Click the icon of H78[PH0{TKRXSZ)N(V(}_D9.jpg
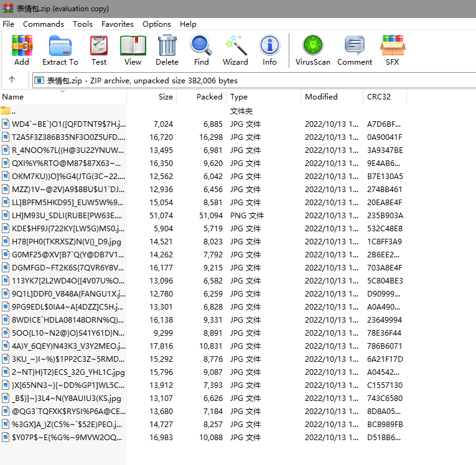Viewport: 476px width, 465px height. tap(6, 241)
